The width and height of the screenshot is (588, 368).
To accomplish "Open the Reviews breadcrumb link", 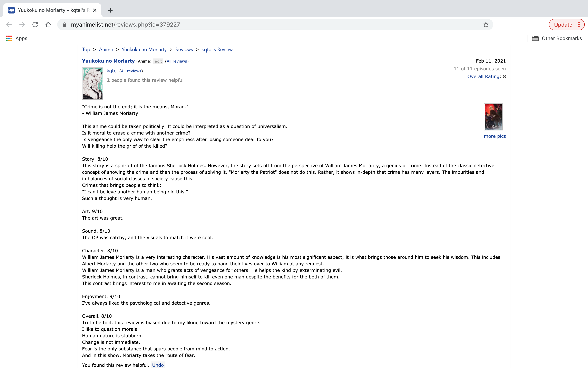I will point(184,49).
